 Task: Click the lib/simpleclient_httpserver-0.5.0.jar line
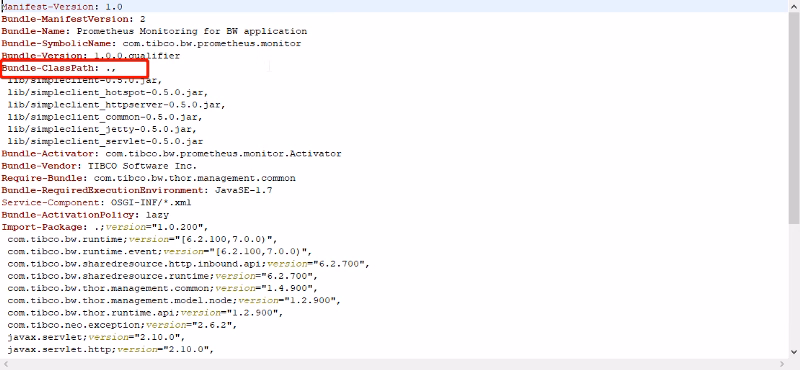click(x=116, y=105)
